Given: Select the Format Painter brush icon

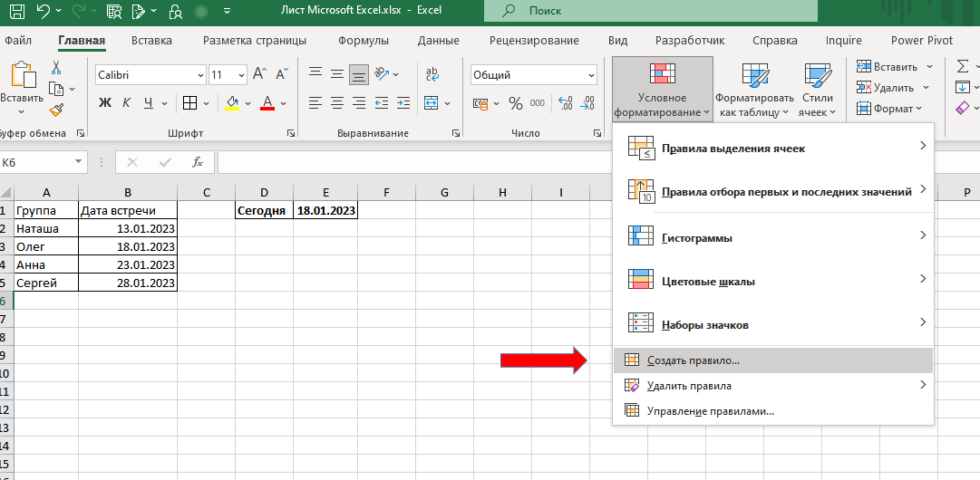Looking at the screenshot, I should 56,109.
